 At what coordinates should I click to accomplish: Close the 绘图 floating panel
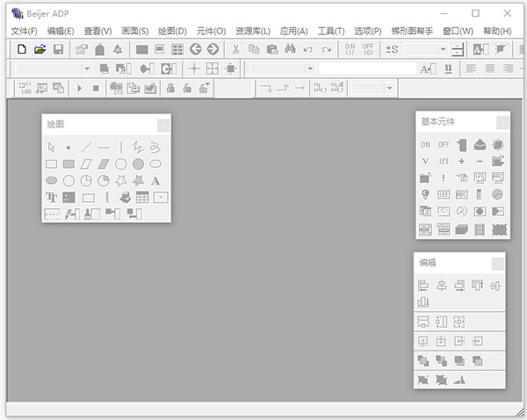pos(162,126)
